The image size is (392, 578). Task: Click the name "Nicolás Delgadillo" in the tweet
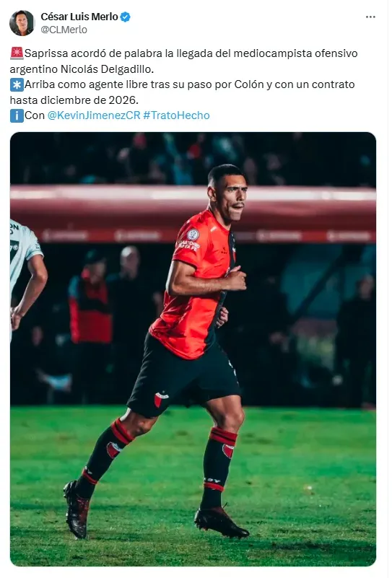click(107, 69)
